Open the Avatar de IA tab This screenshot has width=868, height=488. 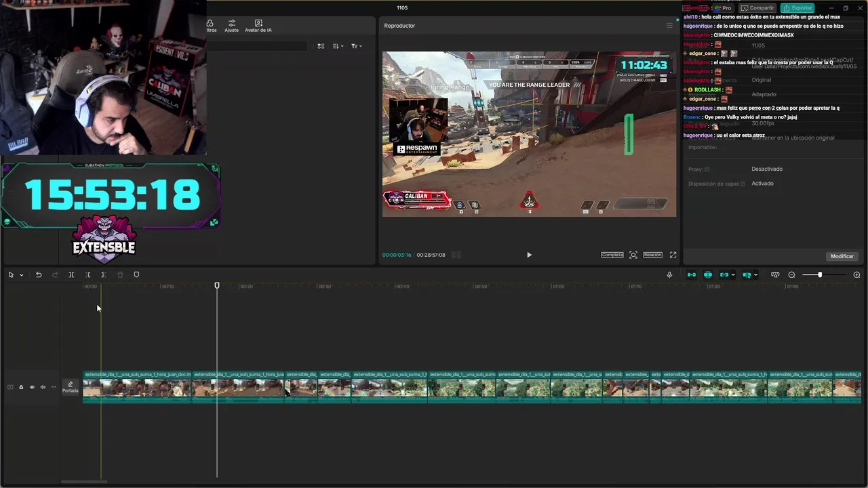pyautogui.click(x=258, y=26)
